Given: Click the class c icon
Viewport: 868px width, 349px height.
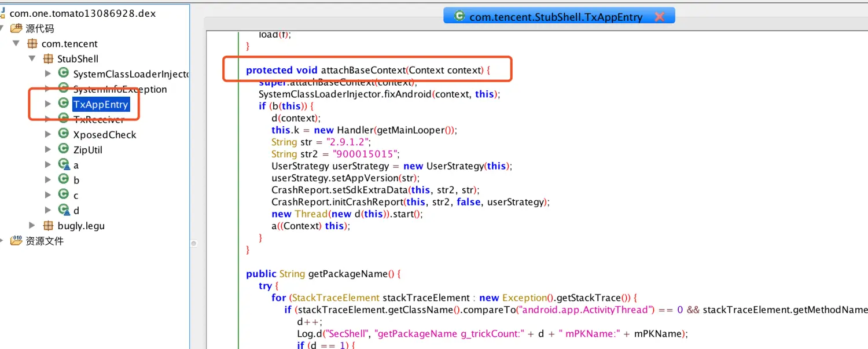Looking at the screenshot, I should click(x=64, y=194).
